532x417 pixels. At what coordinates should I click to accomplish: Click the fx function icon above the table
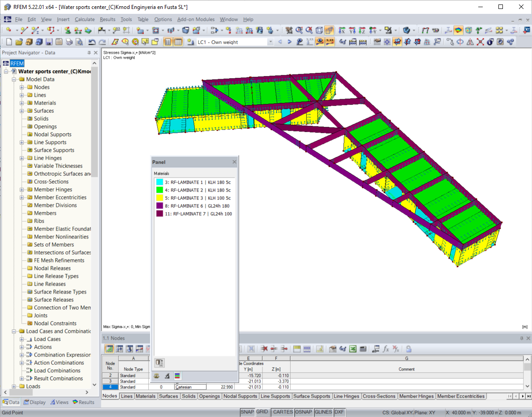[386, 349]
